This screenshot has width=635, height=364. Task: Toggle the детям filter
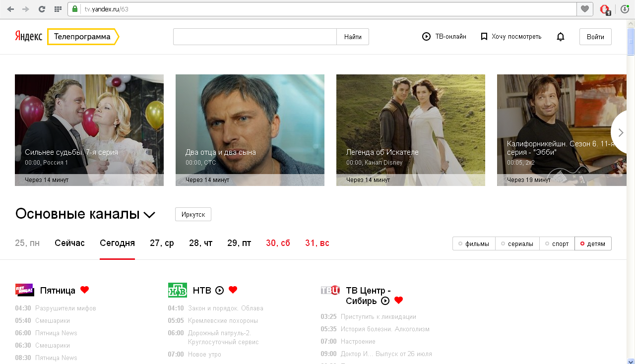[x=593, y=243]
